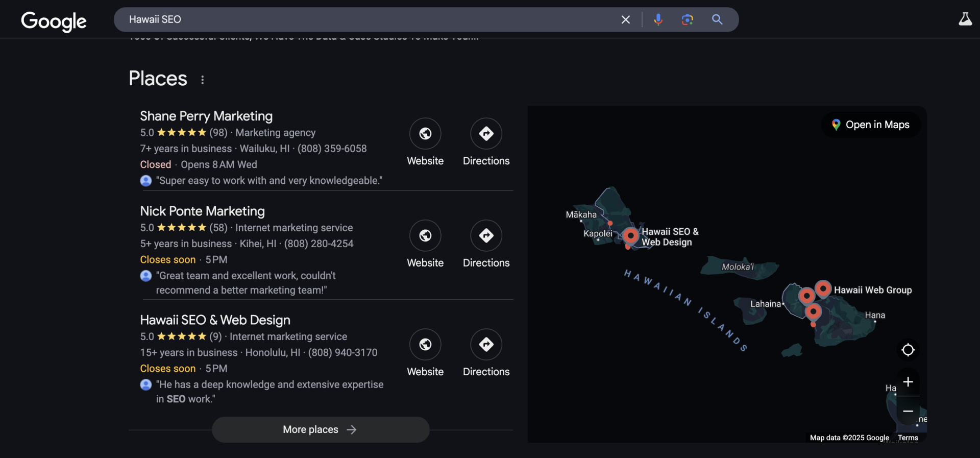
Task: Get directions to Nick Ponte Marketing
Action: point(486,235)
